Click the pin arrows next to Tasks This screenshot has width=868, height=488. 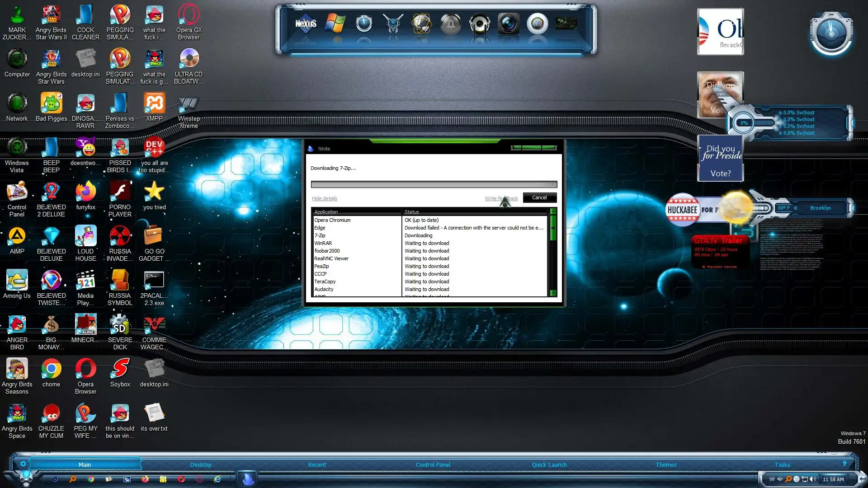(844, 464)
